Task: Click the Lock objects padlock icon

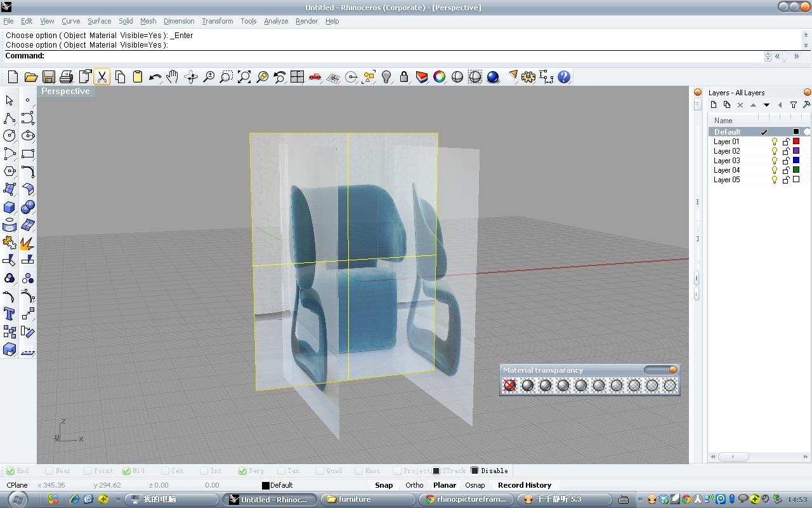Action: (404, 77)
